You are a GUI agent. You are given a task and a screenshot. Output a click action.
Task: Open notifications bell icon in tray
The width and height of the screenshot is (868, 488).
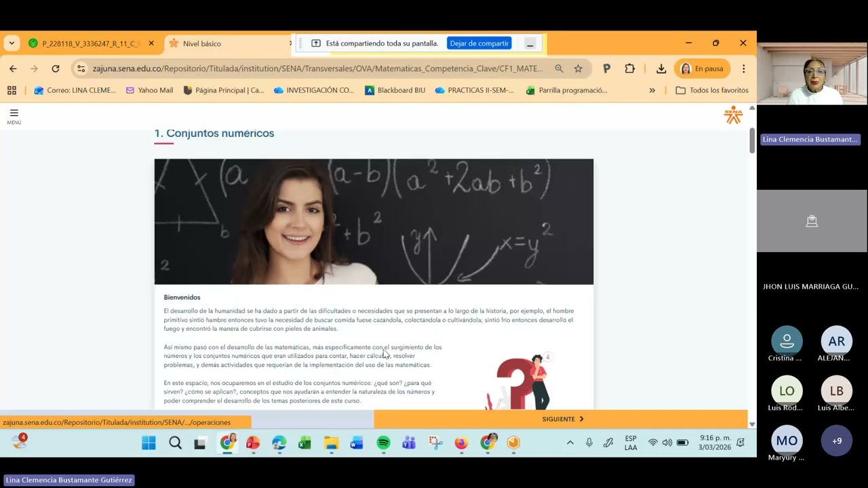click(741, 443)
